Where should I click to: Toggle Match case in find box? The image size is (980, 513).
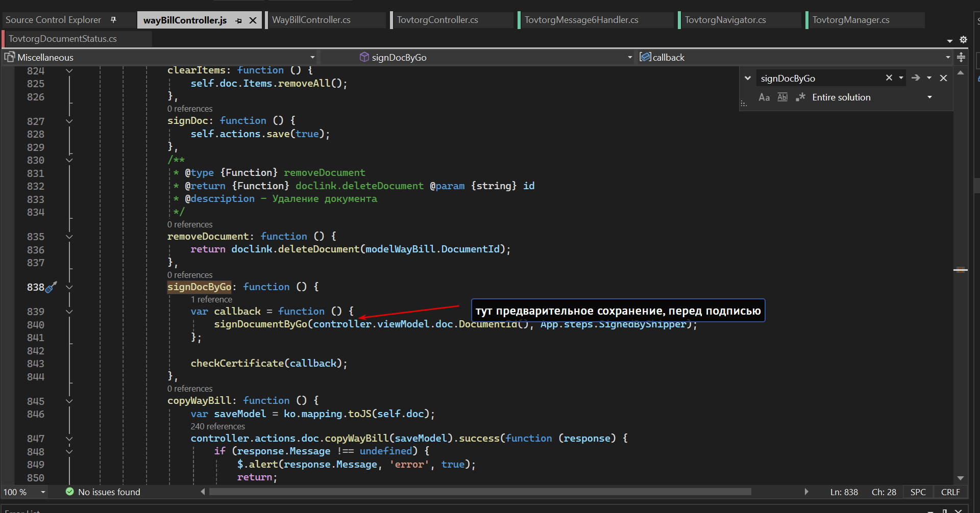[764, 97]
